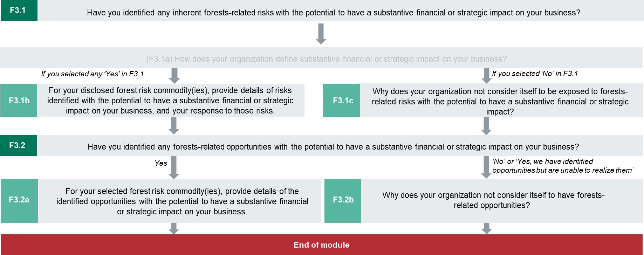Screen dimensions: 644x255
Task: Click the arrow next to the 'Yes' label
Action: coord(174,167)
